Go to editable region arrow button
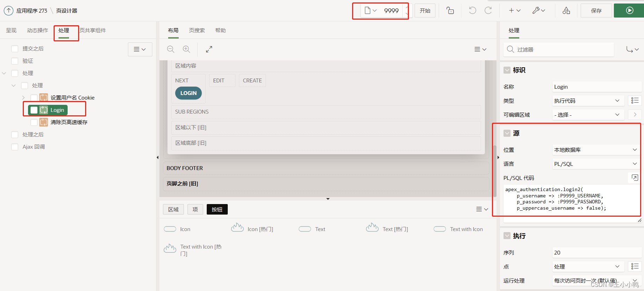Image resolution: width=644 pixels, height=291 pixels. click(635, 115)
